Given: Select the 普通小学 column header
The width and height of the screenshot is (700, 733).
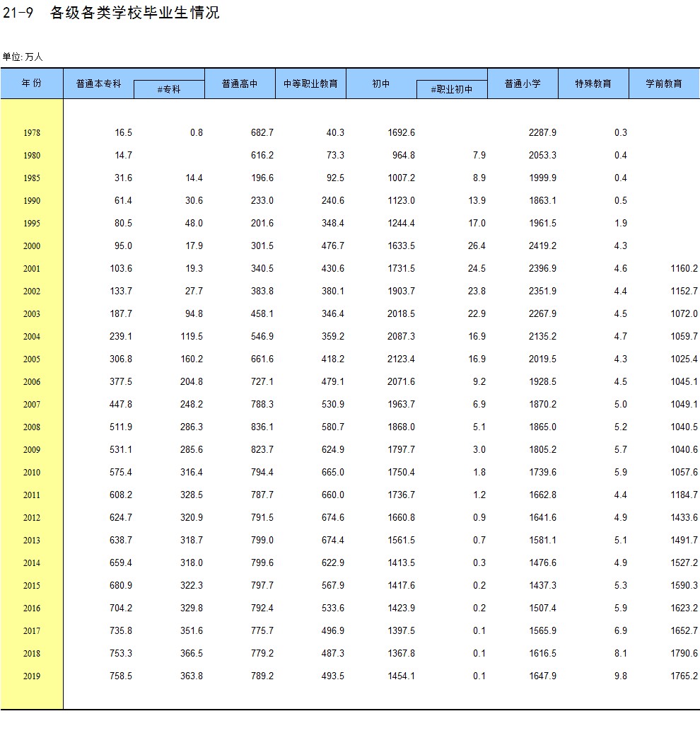Looking at the screenshot, I should (523, 83).
